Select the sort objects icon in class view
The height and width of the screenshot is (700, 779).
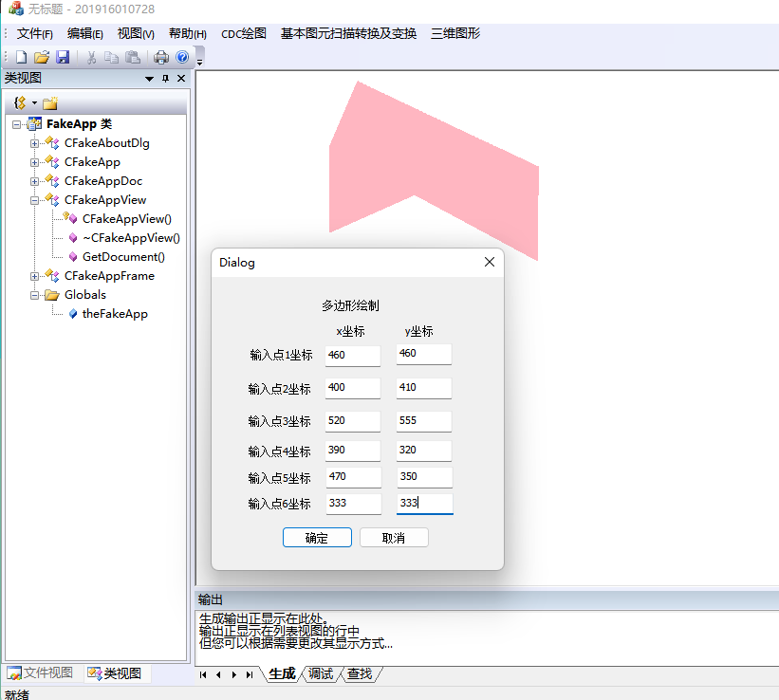(20, 101)
